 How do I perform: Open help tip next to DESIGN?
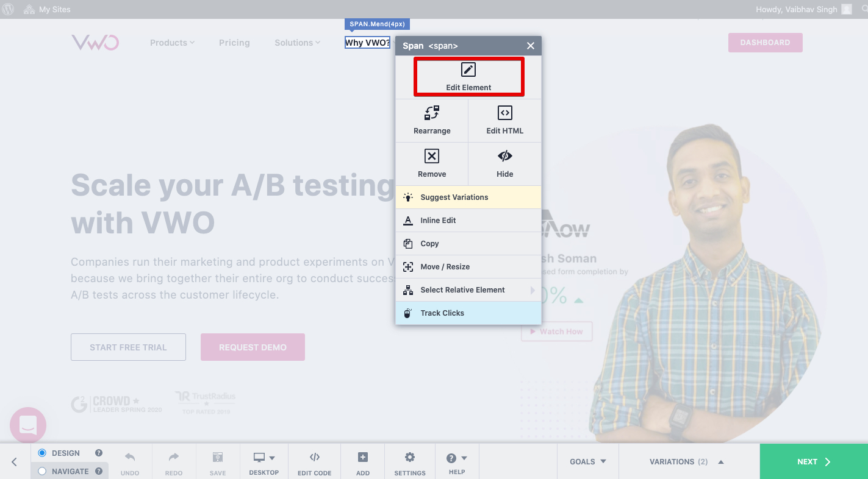click(99, 453)
